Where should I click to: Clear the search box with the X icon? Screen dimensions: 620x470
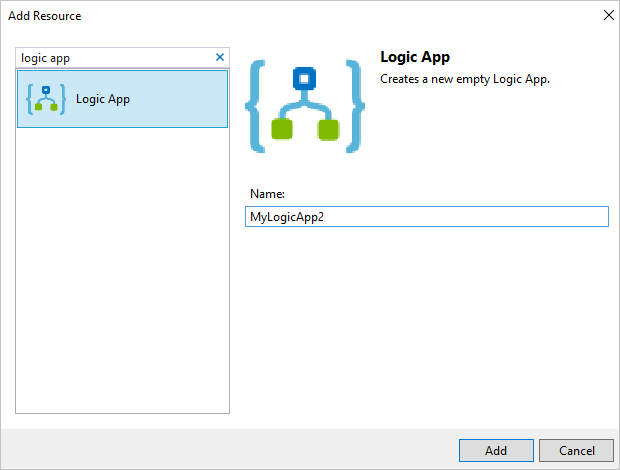point(220,57)
